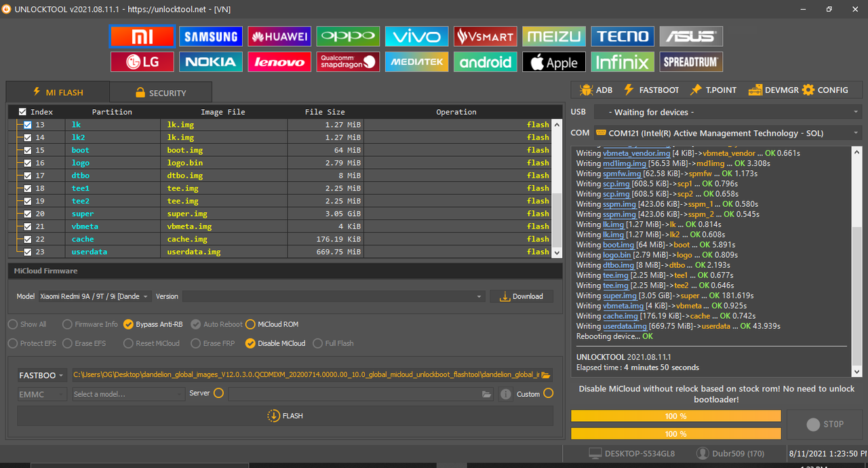
Task: Open the CONFIG settings
Action: (825, 90)
